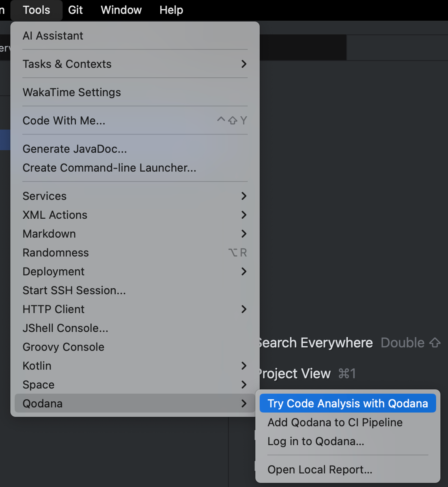Expand the Tasks & Contexts submenu
This screenshot has width=448, height=487.
(67, 64)
